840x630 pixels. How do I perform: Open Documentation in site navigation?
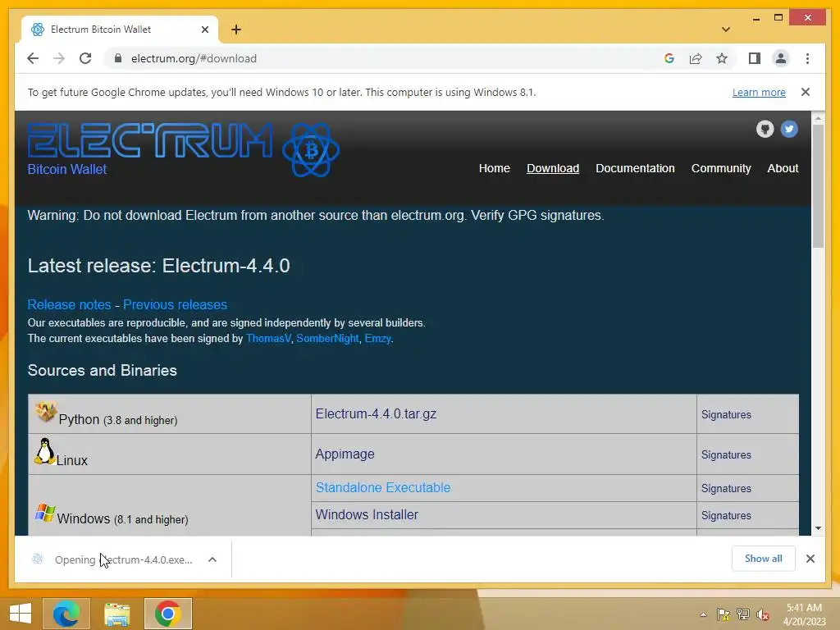[635, 168]
